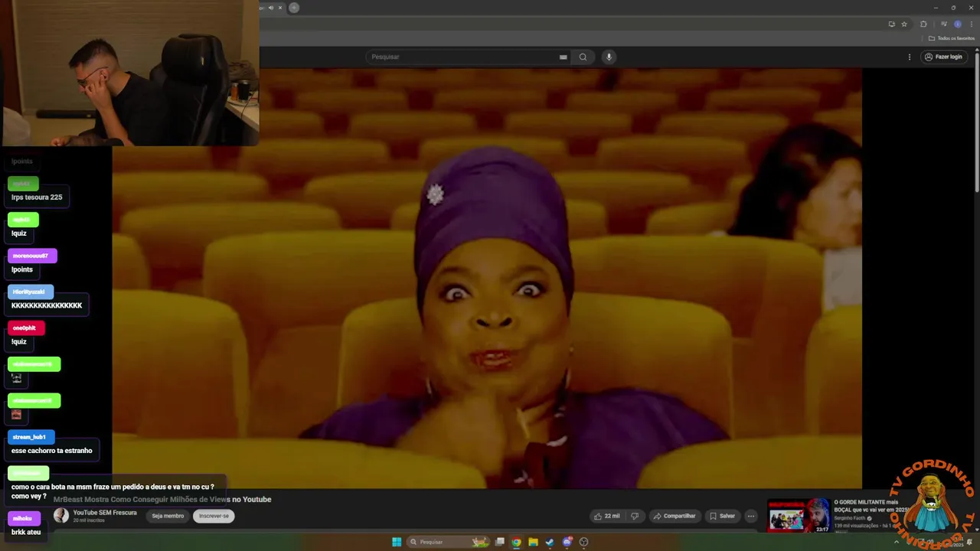Click chat username one0phit
The height and width of the screenshot is (551, 980).
click(x=25, y=328)
